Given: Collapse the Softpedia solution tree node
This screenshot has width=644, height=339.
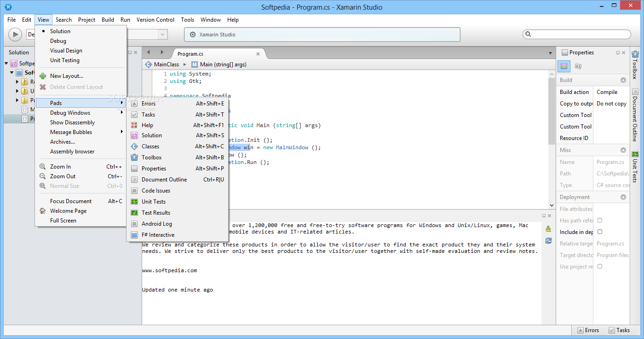Looking at the screenshot, I should point(6,64).
